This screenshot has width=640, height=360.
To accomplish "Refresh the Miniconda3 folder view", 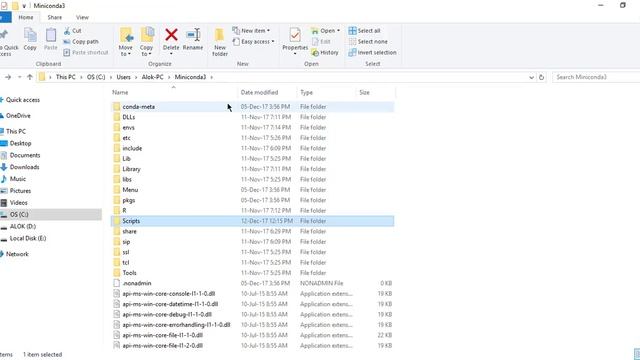I will point(541,77).
